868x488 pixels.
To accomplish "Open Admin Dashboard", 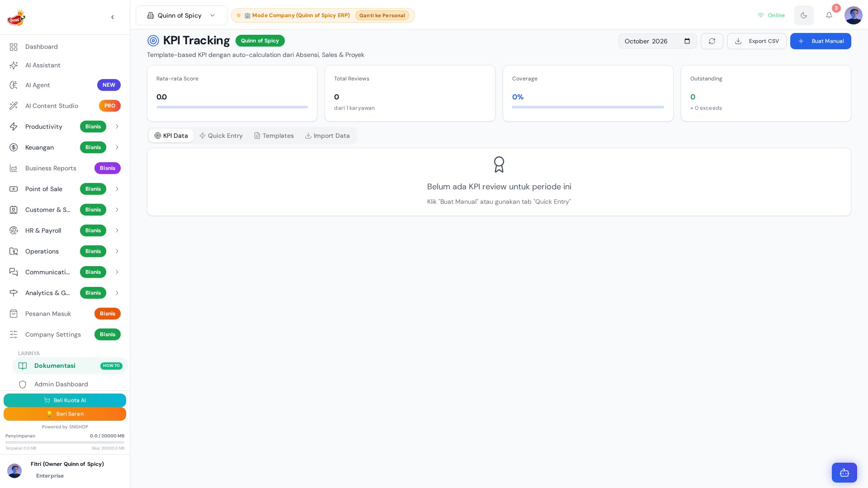I will (x=70, y=385).
